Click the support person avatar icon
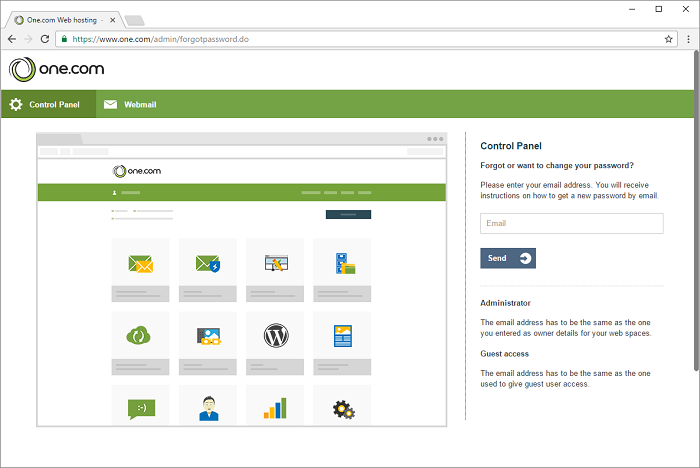Image resolution: width=700 pixels, height=468 pixels. click(208, 409)
